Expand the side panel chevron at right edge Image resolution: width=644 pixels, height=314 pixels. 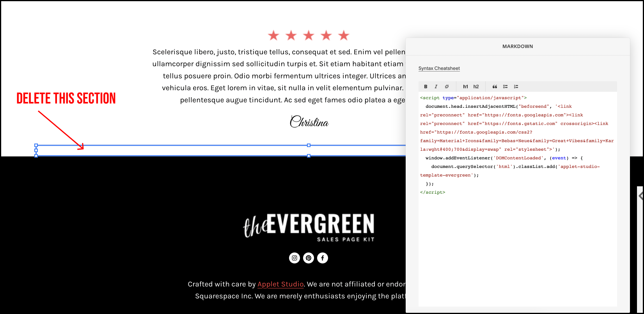pyautogui.click(x=640, y=195)
